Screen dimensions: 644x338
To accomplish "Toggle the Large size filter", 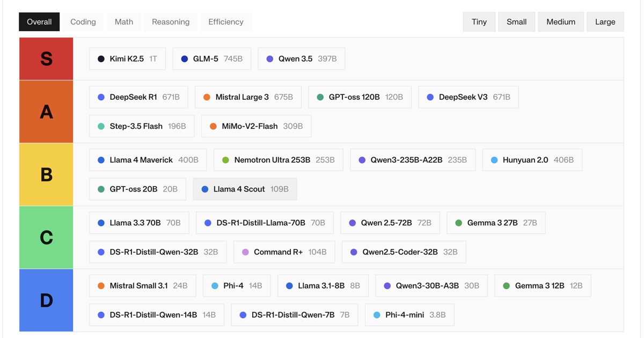I will click(x=605, y=21).
